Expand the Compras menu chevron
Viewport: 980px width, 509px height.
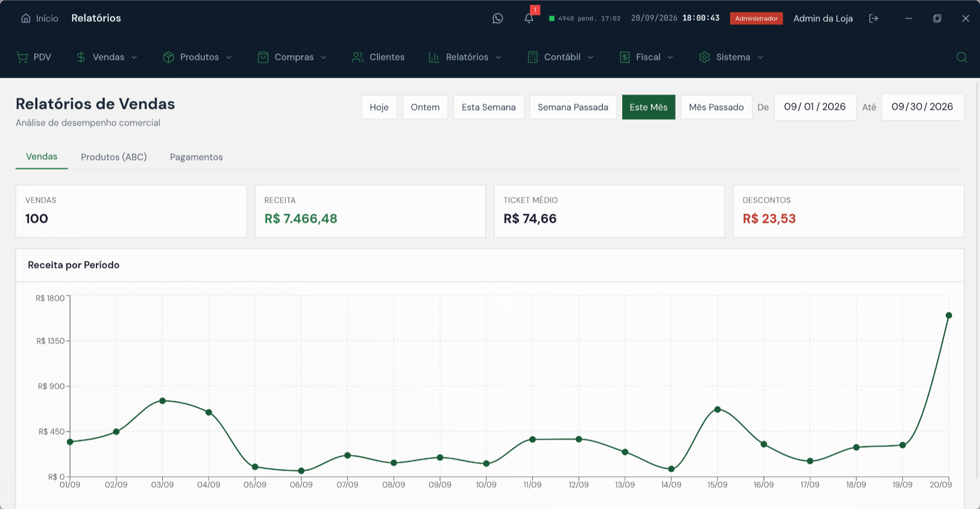(324, 57)
